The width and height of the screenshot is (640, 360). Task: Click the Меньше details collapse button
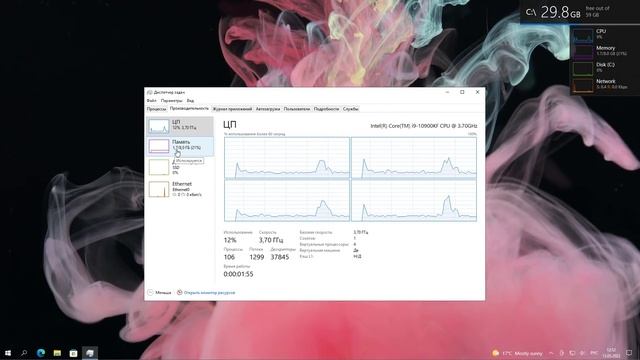point(160,293)
